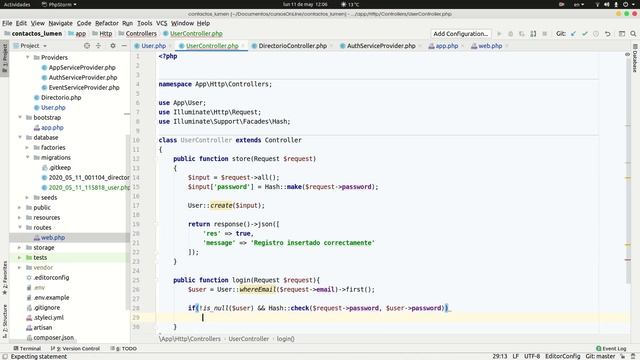Click the Add Configuration... button
The image size is (640, 360).
point(460,34)
